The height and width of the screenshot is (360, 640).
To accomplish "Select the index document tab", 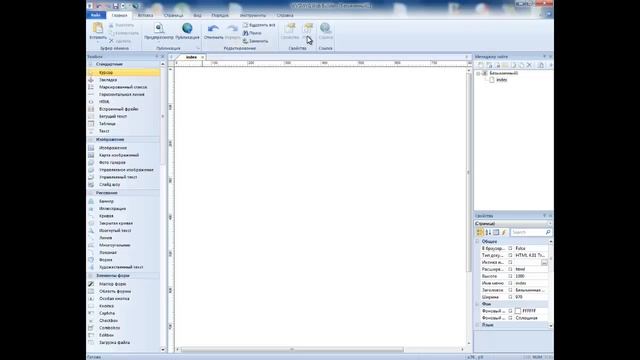I will coord(191,57).
